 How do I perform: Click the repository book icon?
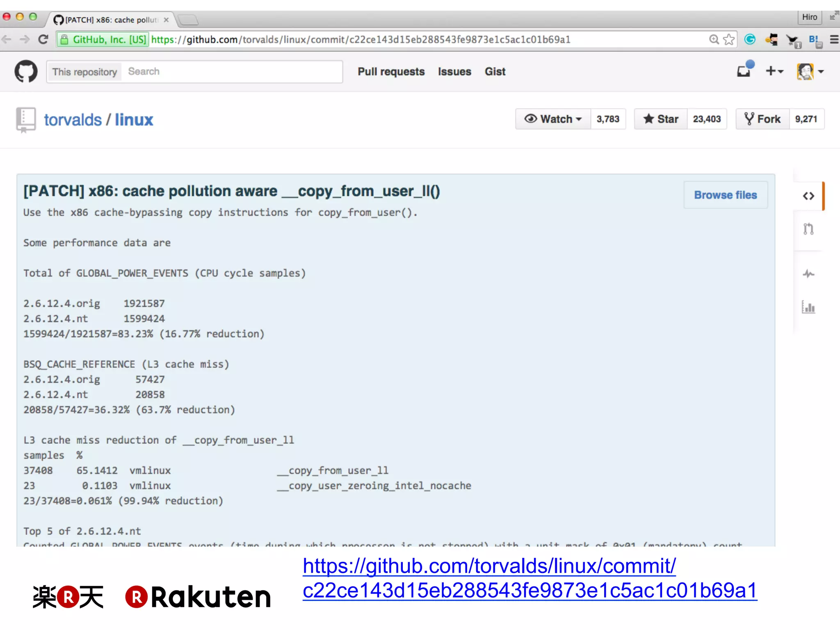[26, 120]
